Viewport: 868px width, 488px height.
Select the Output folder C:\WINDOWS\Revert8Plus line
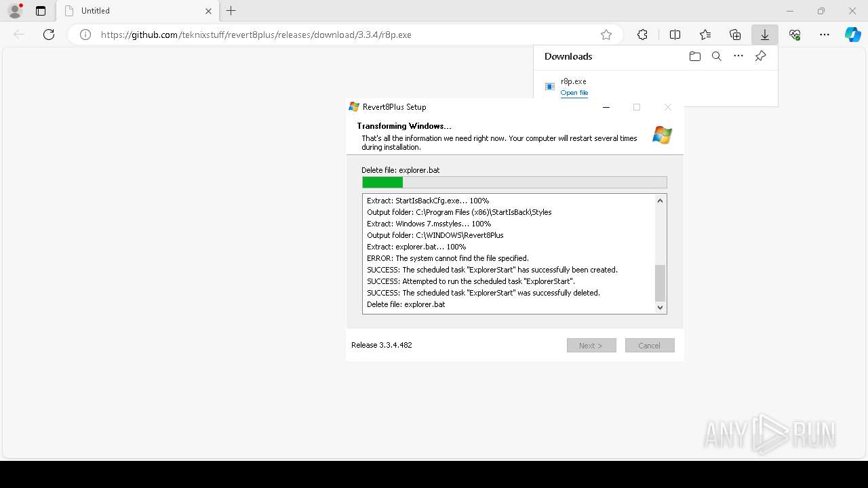click(435, 235)
